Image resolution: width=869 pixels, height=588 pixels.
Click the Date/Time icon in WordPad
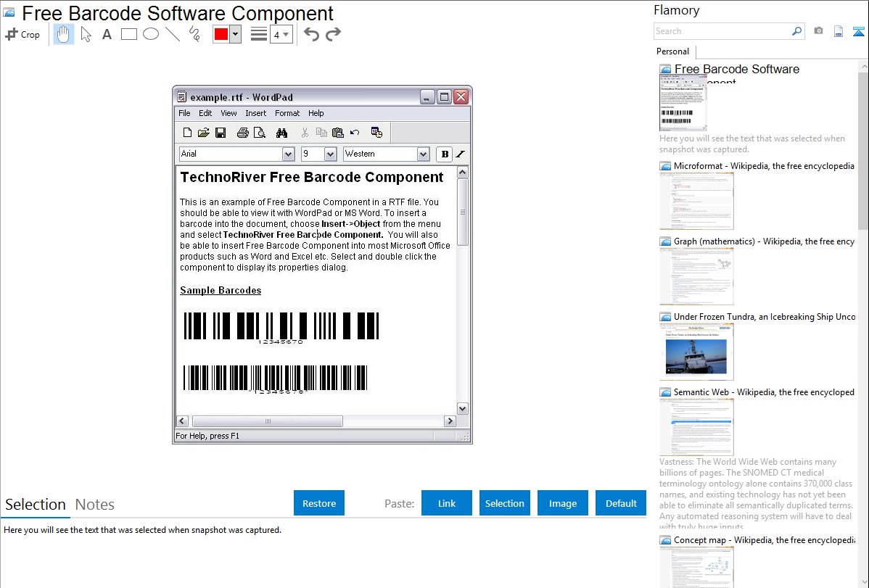[377, 133]
